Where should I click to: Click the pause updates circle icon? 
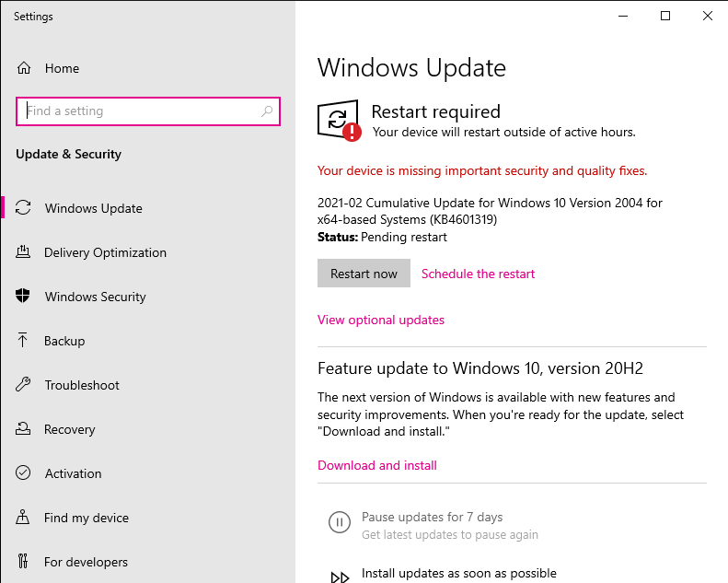click(x=340, y=522)
